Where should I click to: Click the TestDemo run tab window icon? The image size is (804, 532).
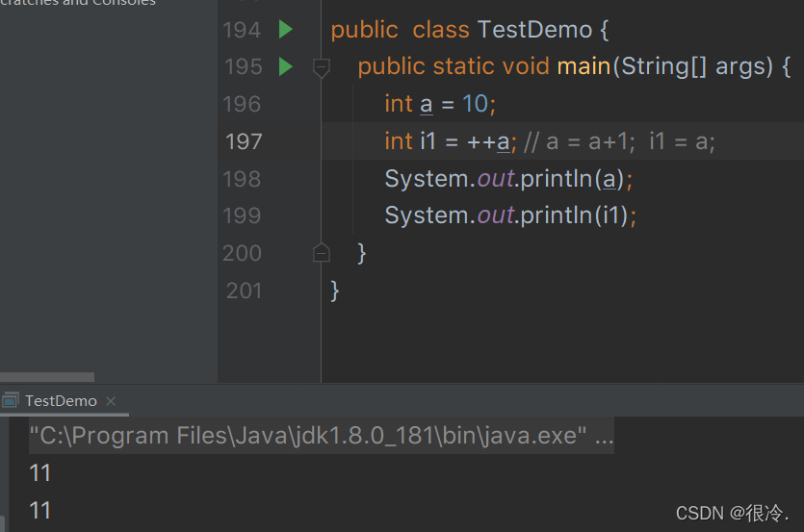coord(11,400)
